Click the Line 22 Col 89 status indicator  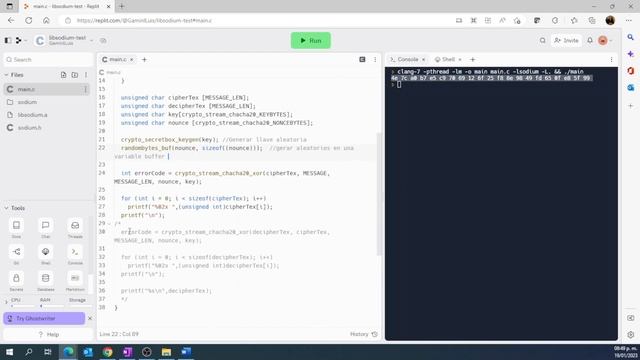(119, 334)
